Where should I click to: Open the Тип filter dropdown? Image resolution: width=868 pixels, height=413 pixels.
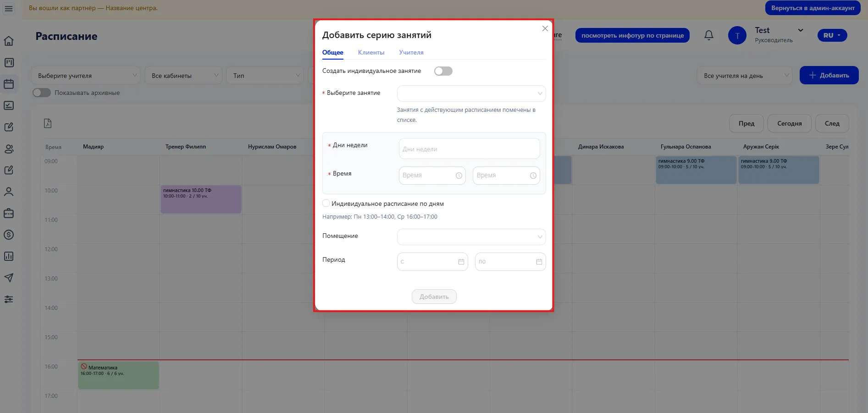click(x=265, y=76)
